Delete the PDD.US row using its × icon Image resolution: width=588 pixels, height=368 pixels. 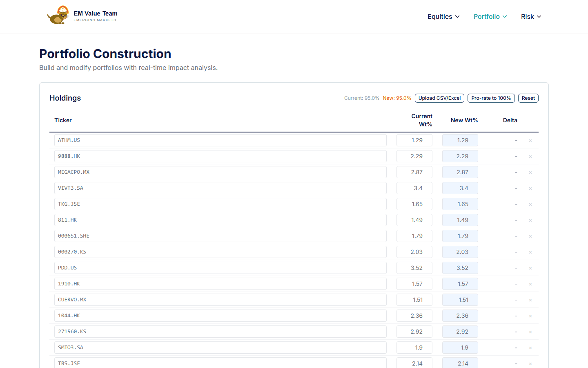[530, 268]
